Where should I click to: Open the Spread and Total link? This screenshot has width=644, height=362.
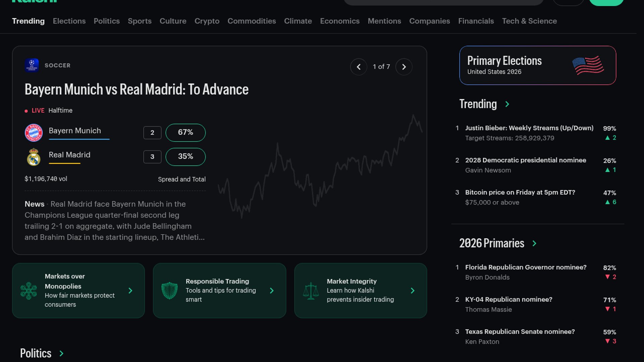181,179
